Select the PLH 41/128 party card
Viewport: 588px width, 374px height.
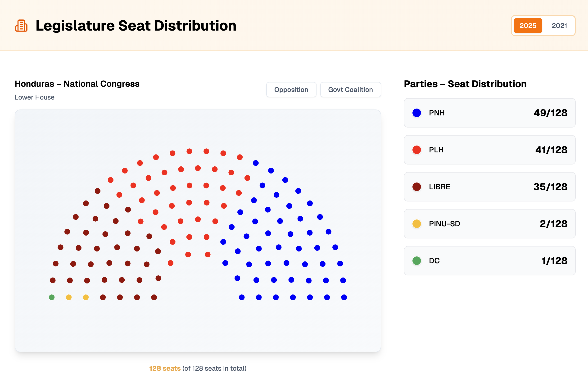coord(489,150)
